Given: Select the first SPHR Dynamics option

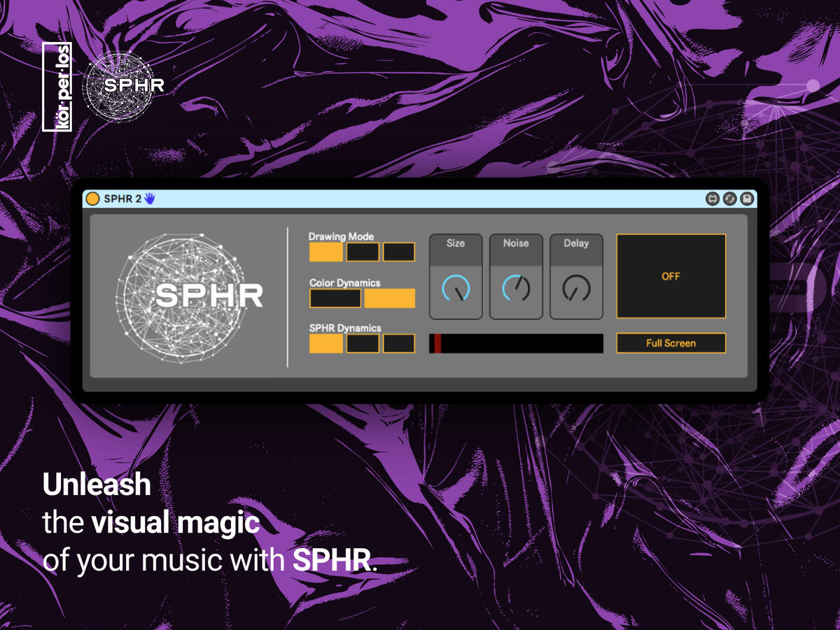Looking at the screenshot, I should [x=326, y=343].
